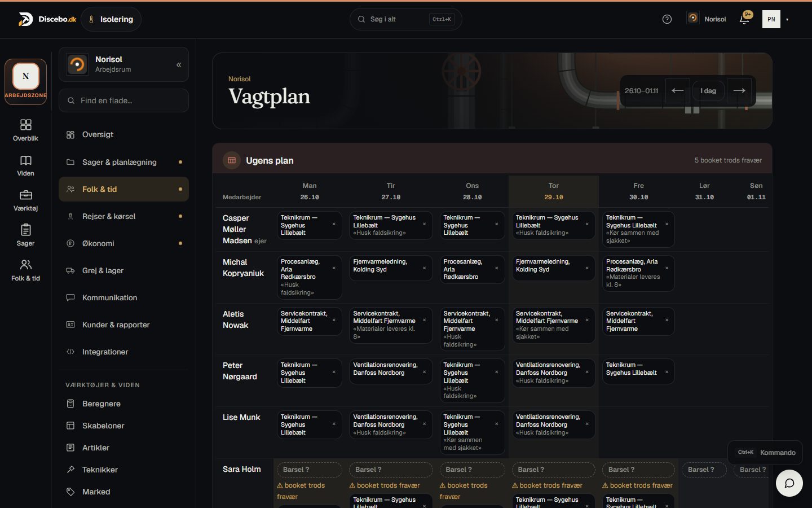Go to previous week with left arrow
Viewport: 812px width, 508px height.
tap(677, 90)
